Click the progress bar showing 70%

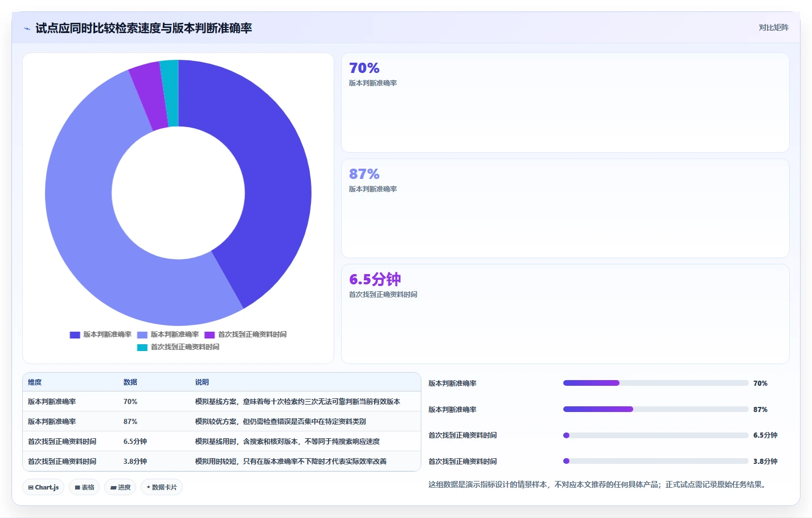(x=655, y=383)
